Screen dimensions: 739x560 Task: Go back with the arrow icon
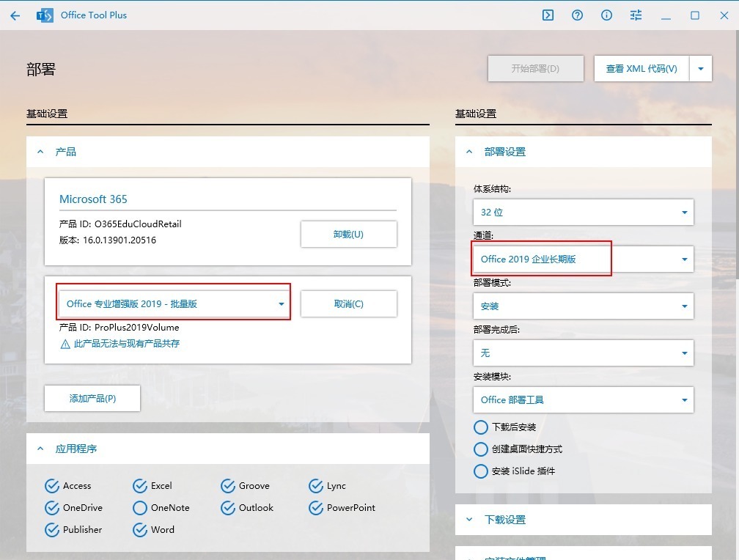pyautogui.click(x=15, y=15)
